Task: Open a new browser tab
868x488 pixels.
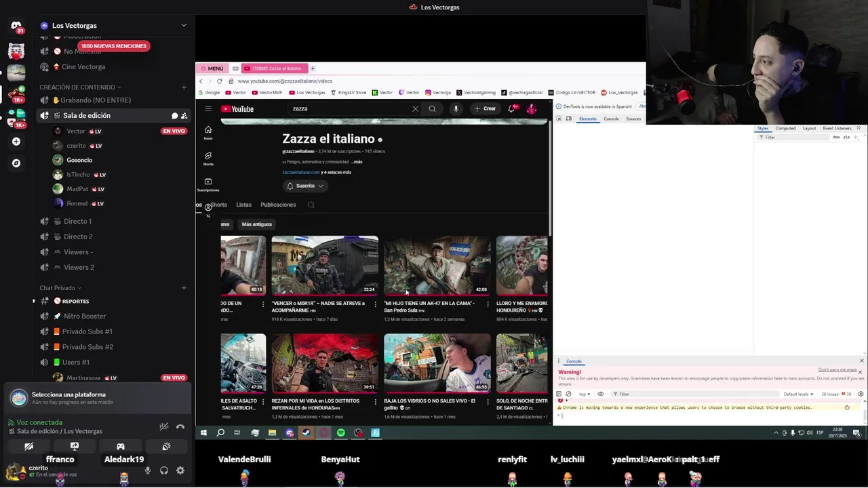Action: click(x=313, y=68)
